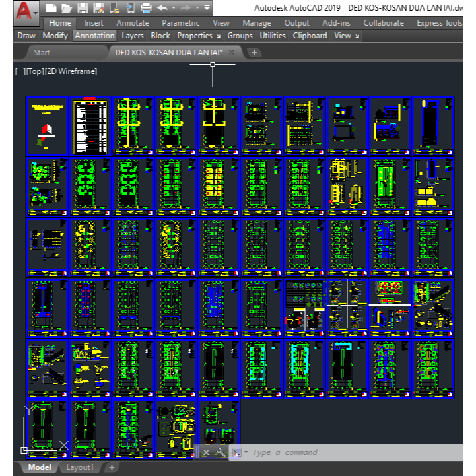The height and width of the screenshot is (476, 476).
Task: Add a new drawing tab
Action: click(x=254, y=53)
